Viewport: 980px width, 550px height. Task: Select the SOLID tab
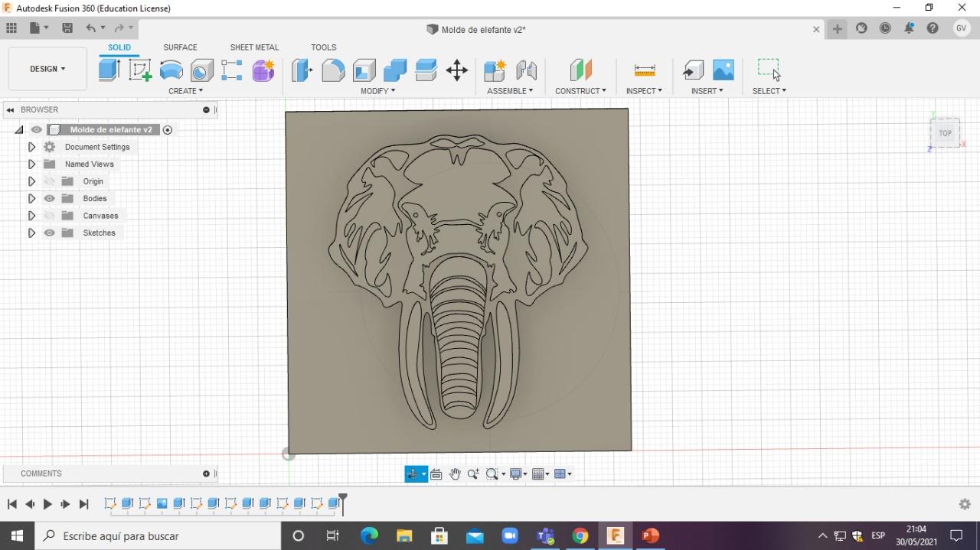pyautogui.click(x=119, y=47)
